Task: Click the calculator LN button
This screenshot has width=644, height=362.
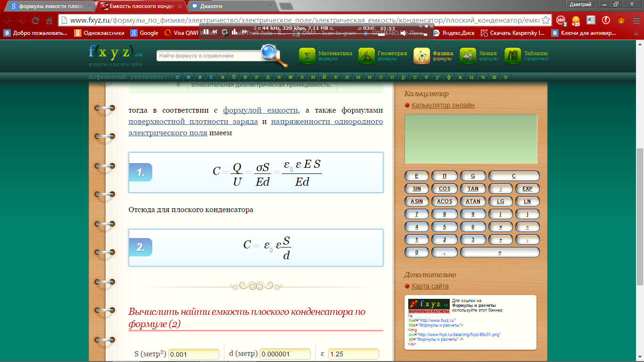Action: point(528,201)
